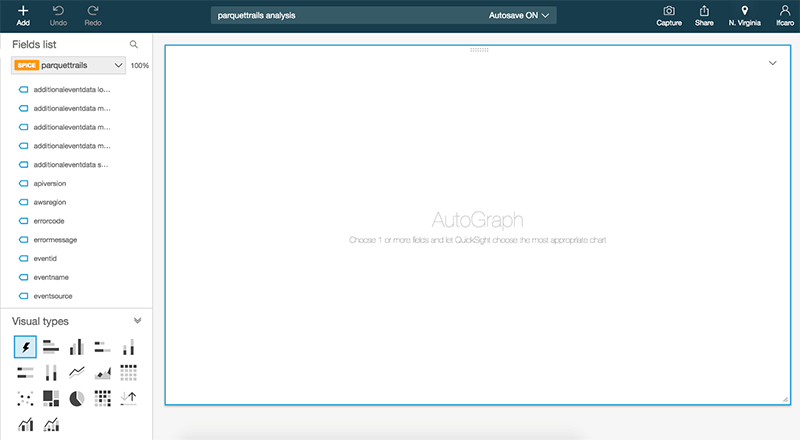Viewport: 800px width, 440px height.
Task: Select the errormessage field
Action: 55,239
